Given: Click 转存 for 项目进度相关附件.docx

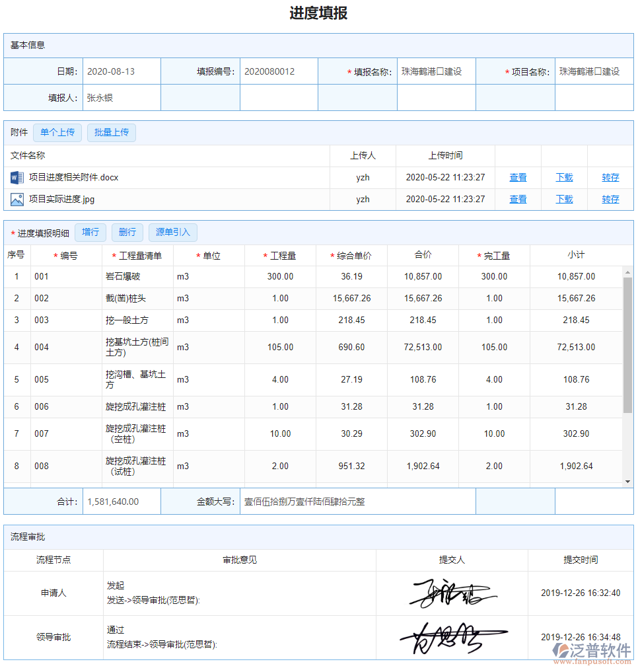Looking at the screenshot, I should tap(610, 177).
